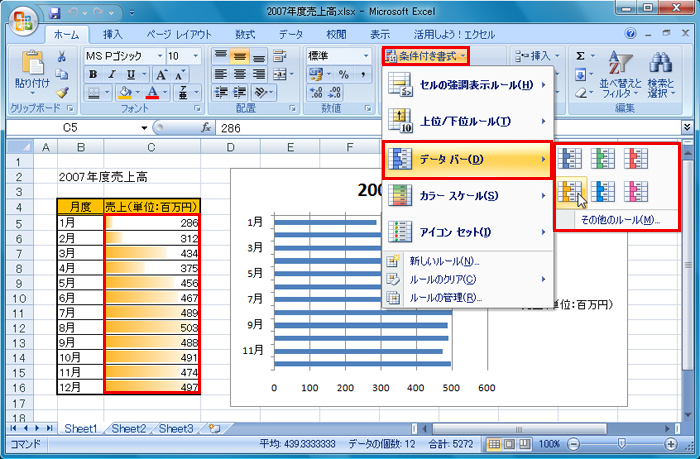700x459 pixels.
Task: Click the Copy icon in the Clipboard group
Action: tap(62, 74)
